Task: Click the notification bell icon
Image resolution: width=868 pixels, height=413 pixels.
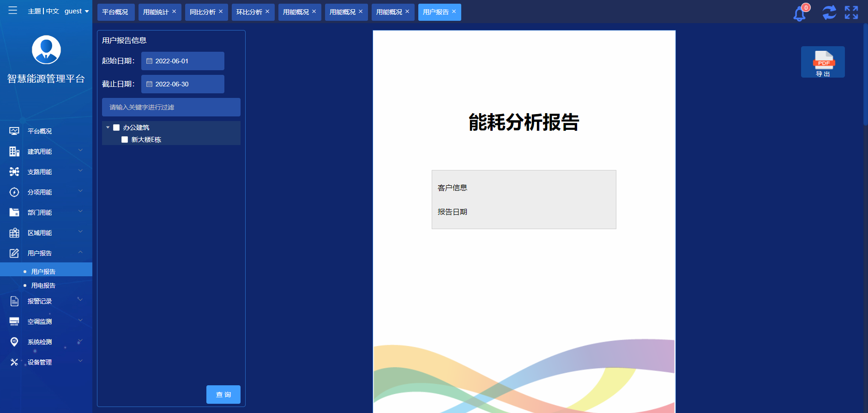Action: pos(799,14)
